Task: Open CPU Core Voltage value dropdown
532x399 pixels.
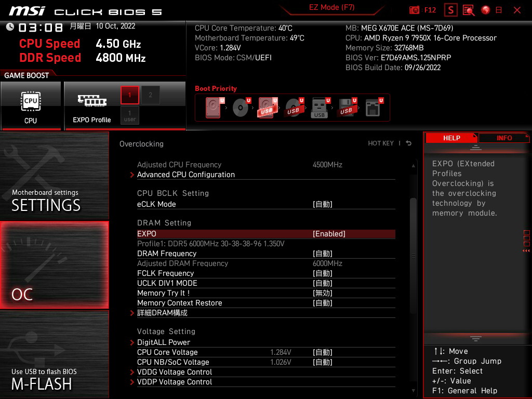Action: pos(322,352)
